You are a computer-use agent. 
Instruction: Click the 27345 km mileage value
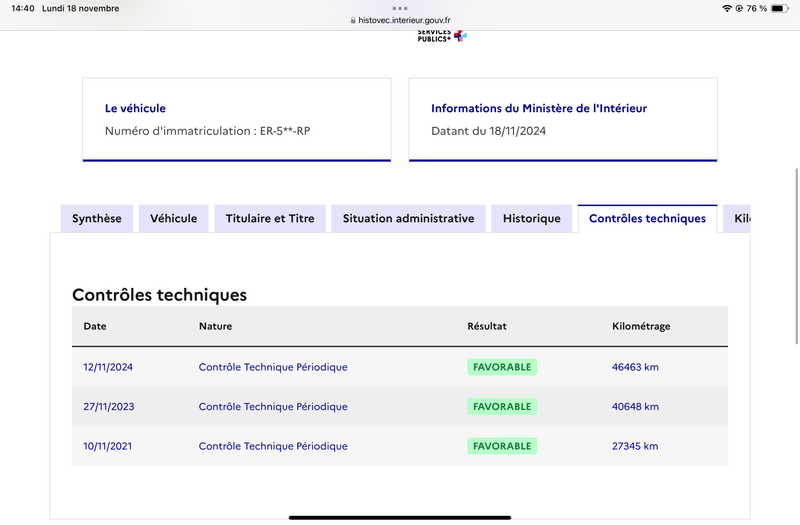pyautogui.click(x=635, y=446)
